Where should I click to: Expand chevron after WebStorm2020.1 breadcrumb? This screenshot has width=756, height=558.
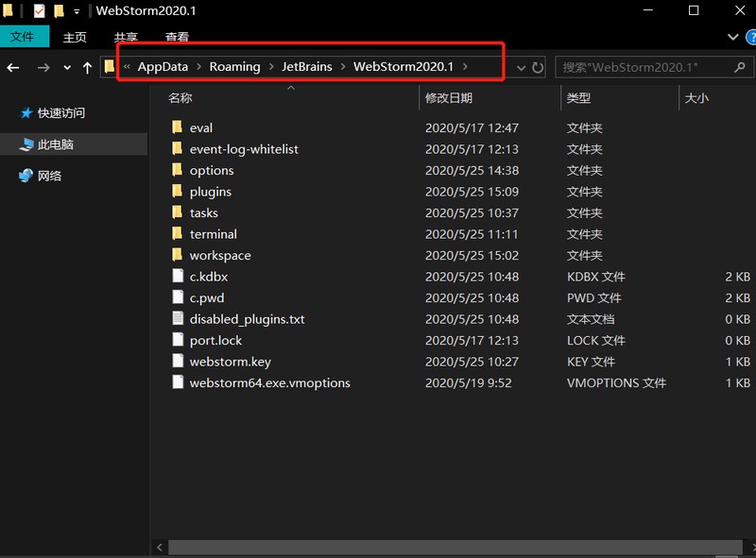click(465, 66)
